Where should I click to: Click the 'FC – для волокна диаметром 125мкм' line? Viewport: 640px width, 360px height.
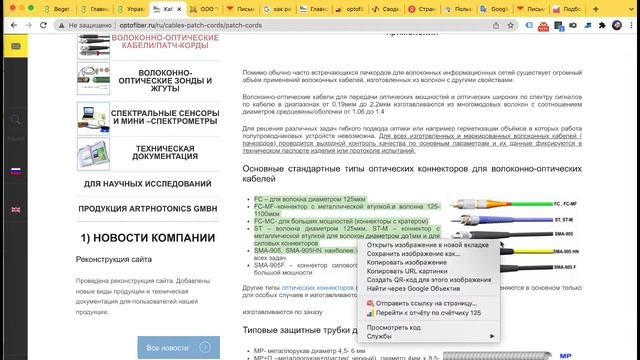[310, 199]
